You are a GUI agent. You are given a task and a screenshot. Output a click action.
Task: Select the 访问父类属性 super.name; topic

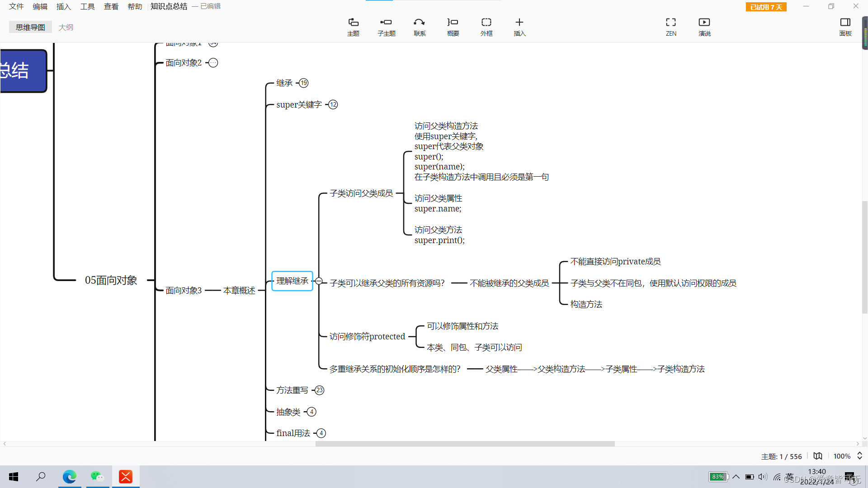point(438,203)
